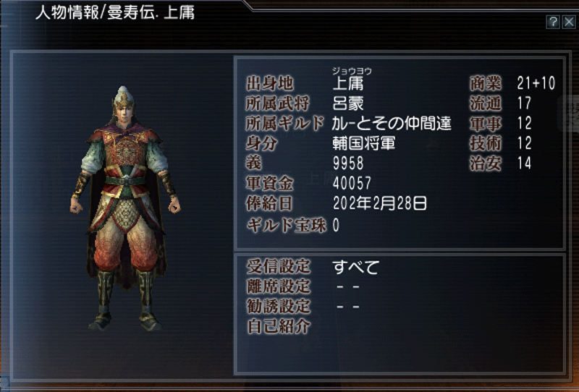
Task: Click the 技術 stat label
Action: [486, 143]
